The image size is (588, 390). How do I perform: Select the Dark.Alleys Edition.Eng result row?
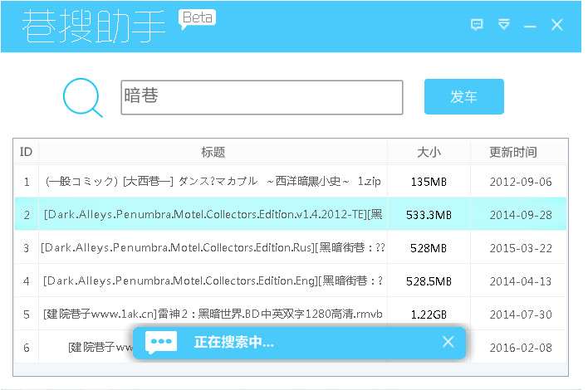pyautogui.click(x=290, y=280)
